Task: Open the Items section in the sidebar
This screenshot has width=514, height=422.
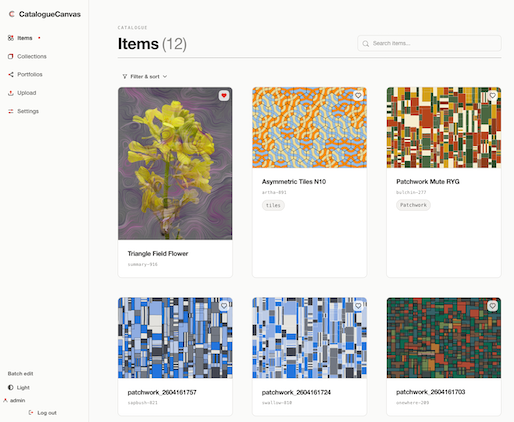Action: click(24, 38)
